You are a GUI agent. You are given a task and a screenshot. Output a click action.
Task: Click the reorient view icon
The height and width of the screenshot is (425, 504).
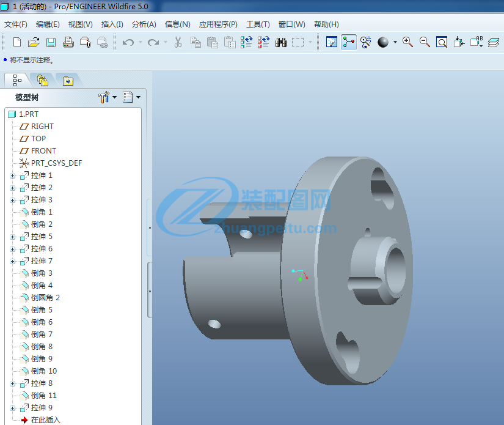point(459,42)
